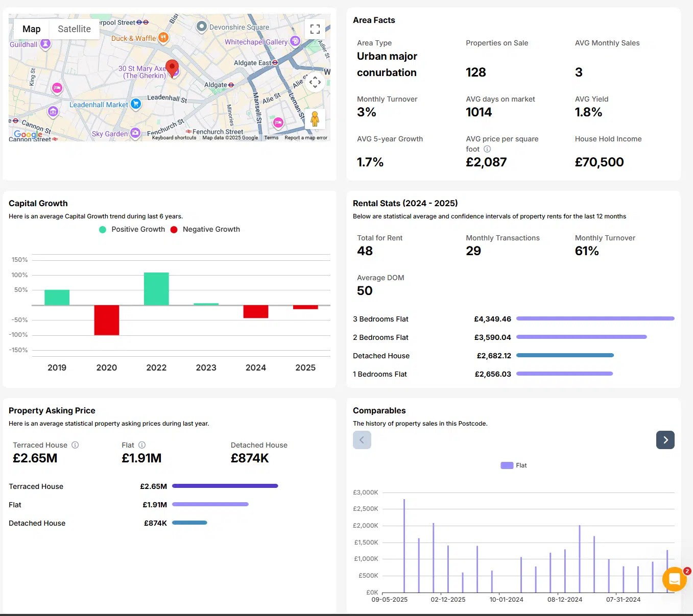Click the AVG 5-year Growth value 1.7%
The image size is (693, 616).
click(x=370, y=162)
